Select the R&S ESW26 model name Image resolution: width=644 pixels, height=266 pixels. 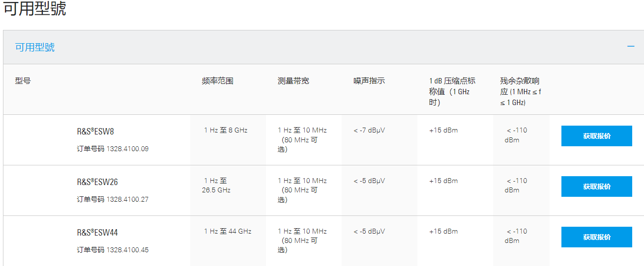[x=97, y=182]
